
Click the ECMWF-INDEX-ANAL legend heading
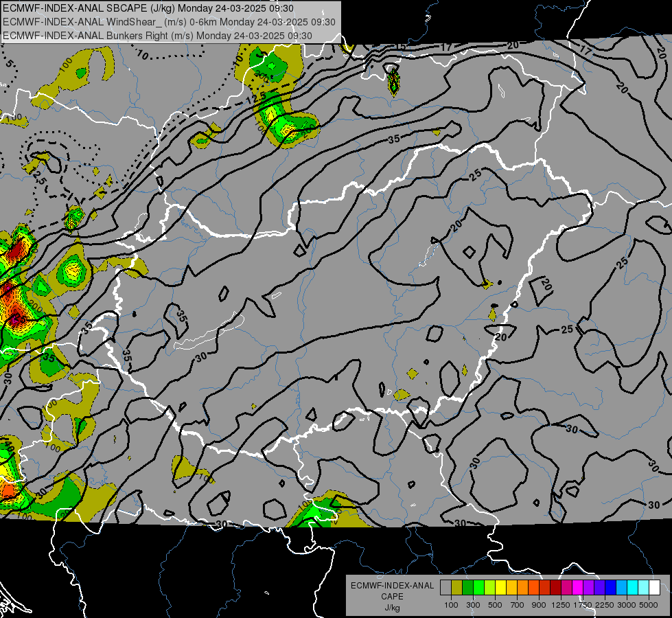(x=392, y=586)
